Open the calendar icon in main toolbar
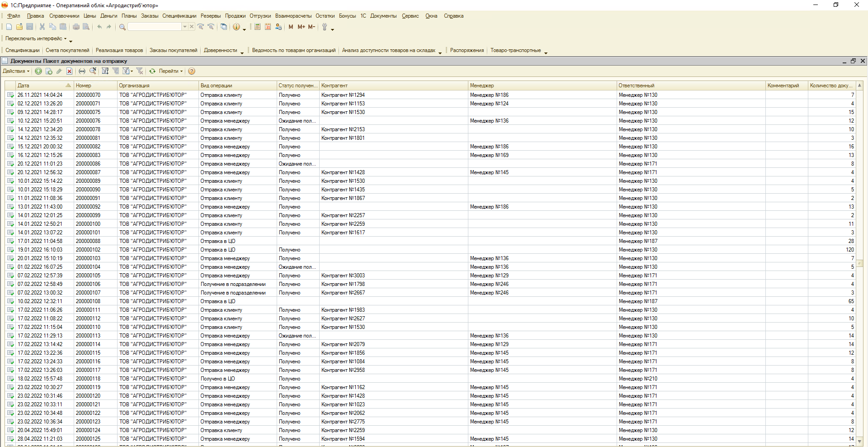The width and height of the screenshot is (868, 447). click(268, 27)
